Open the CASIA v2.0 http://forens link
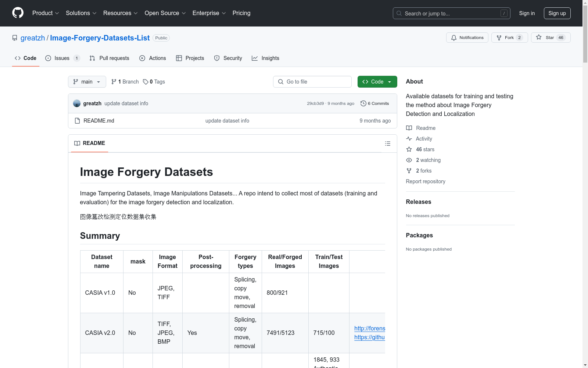 tap(370, 328)
